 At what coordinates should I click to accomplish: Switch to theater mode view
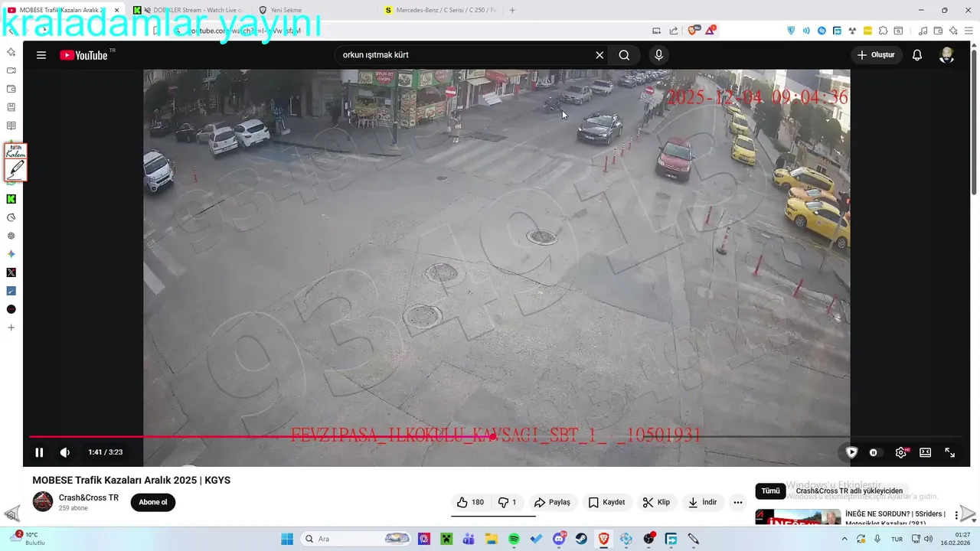click(925, 452)
